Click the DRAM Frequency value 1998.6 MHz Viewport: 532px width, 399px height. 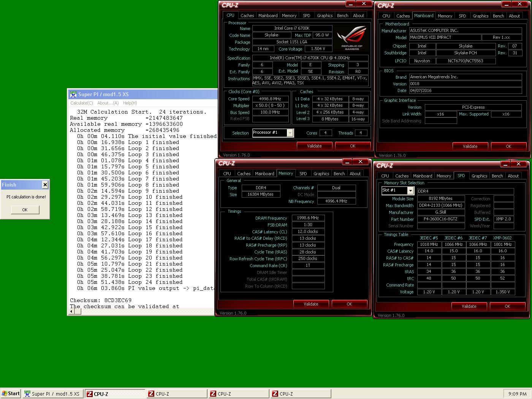(308, 218)
